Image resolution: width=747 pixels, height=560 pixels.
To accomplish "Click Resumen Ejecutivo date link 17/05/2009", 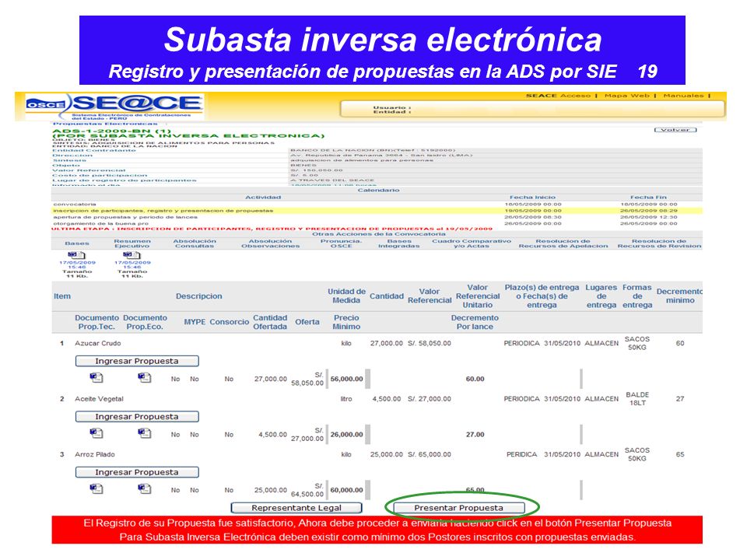I will point(132,262).
